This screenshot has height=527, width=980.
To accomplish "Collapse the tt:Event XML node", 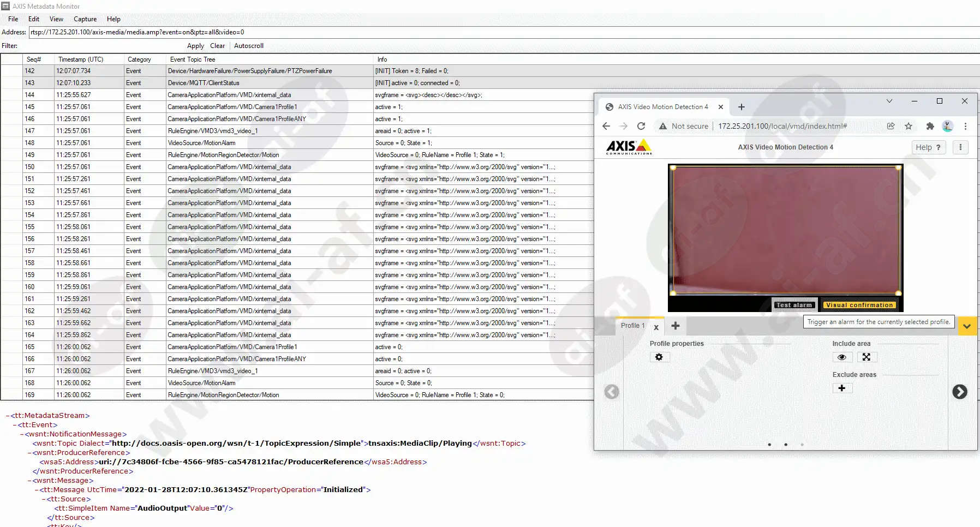I will [15, 425].
